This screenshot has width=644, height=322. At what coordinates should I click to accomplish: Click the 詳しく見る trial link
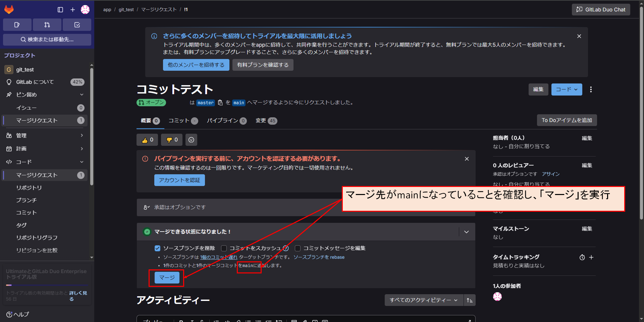[78, 296]
